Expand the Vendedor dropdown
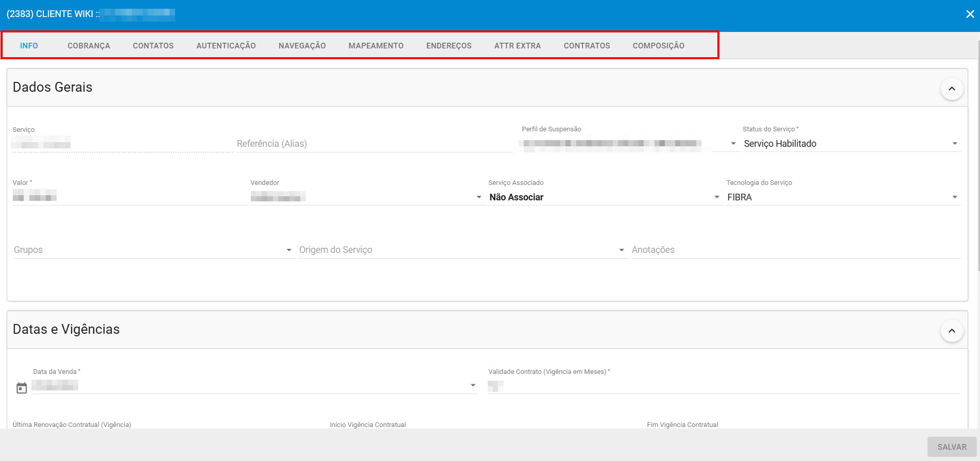This screenshot has width=980, height=461. click(367, 197)
